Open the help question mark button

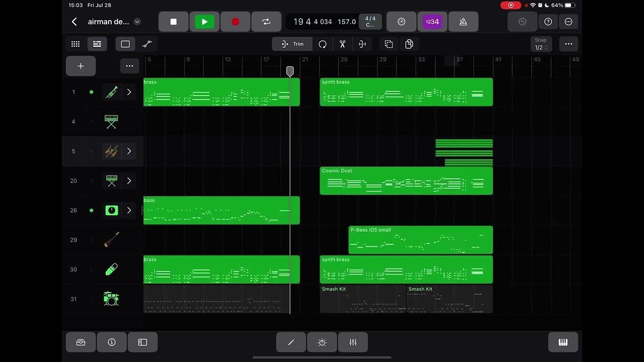coord(548,22)
